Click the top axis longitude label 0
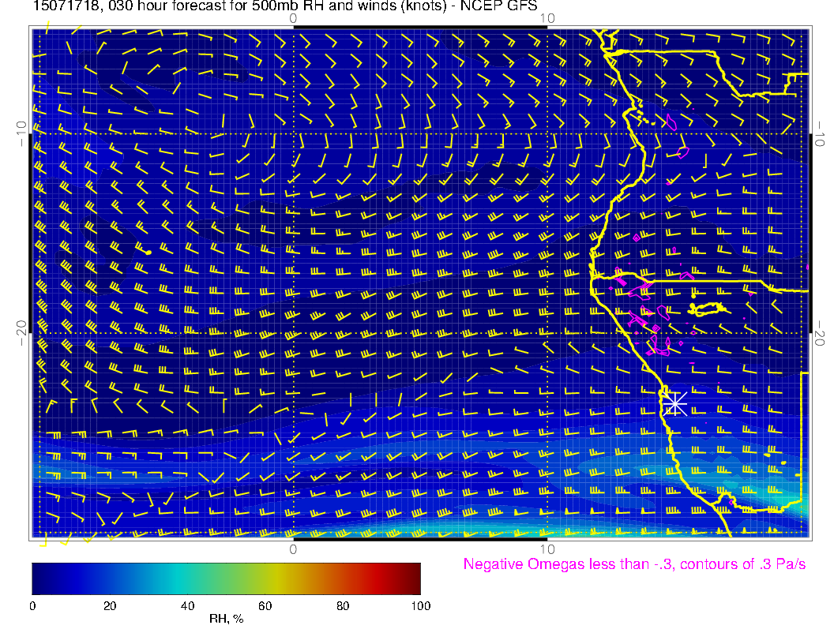This screenshot has height=644, width=834. (x=293, y=18)
